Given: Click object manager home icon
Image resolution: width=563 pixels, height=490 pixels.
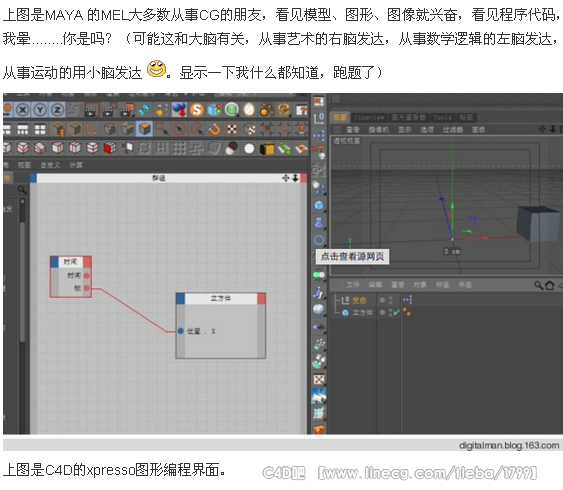Looking at the screenshot, I should pos(549,285).
